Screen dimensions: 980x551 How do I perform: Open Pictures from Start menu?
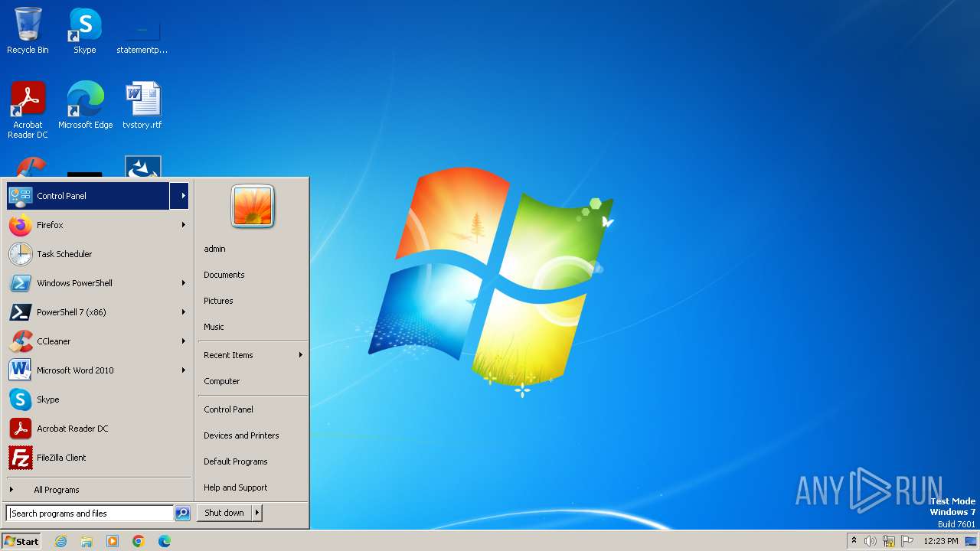253,301
